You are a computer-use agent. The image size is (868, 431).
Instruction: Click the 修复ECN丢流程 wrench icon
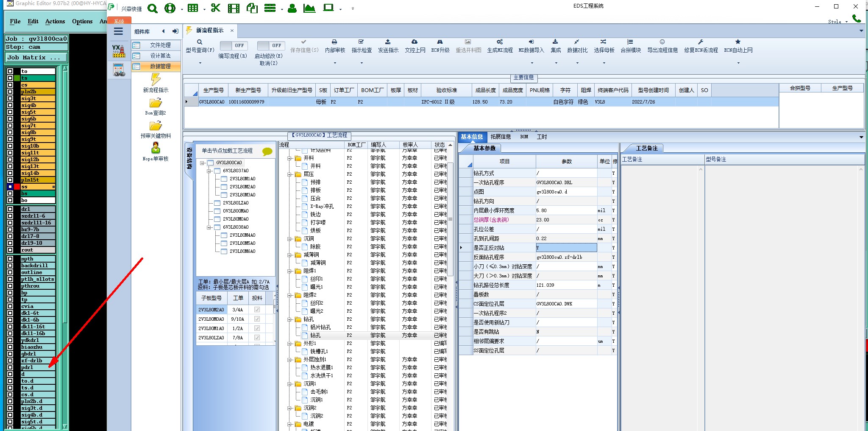point(701,42)
